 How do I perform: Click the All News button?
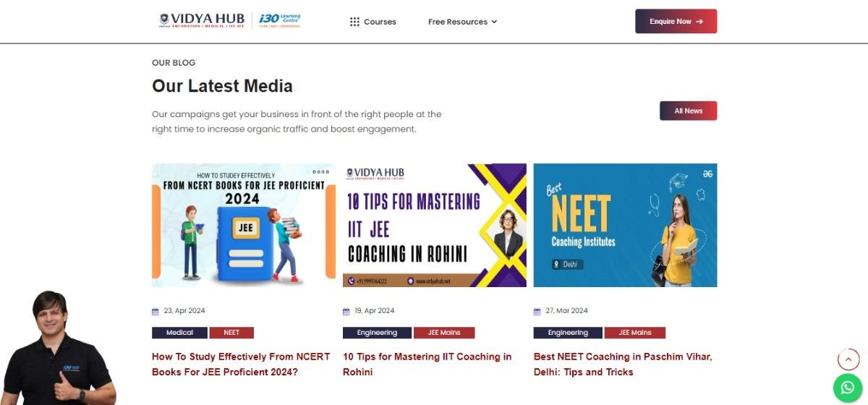(x=688, y=111)
